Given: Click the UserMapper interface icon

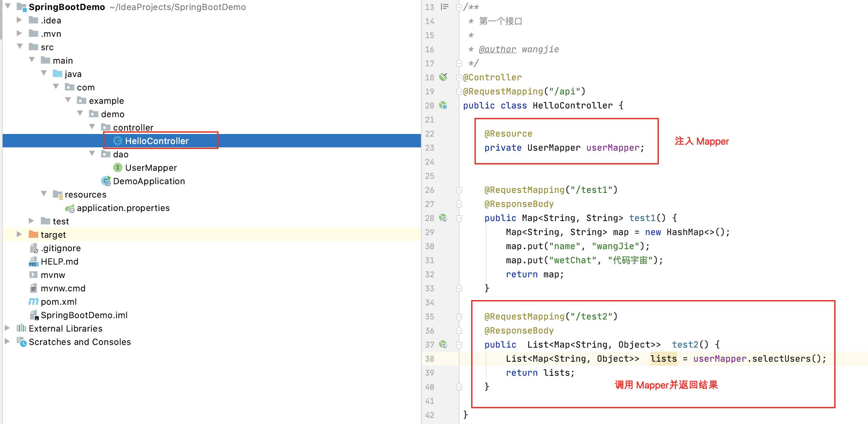Looking at the screenshot, I should (x=117, y=168).
